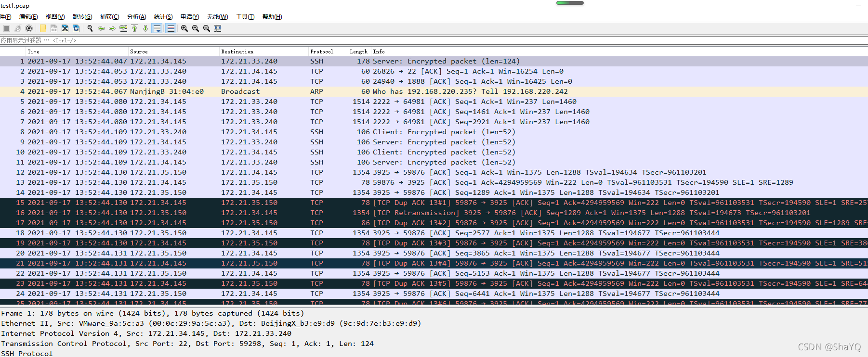868x357 pixels.
Task: Focus the display filter input field
Action: tap(434, 40)
